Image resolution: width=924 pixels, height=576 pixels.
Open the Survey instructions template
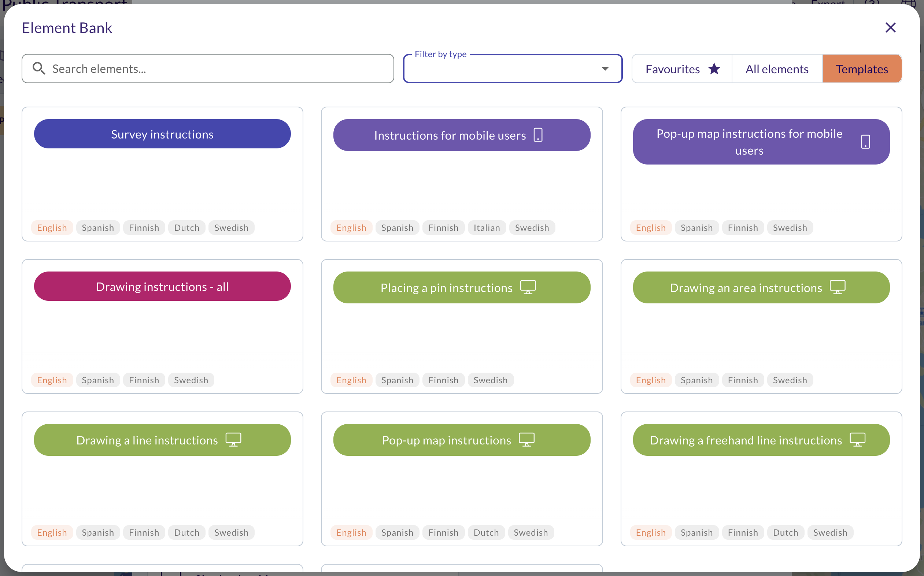click(x=162, y=134)
